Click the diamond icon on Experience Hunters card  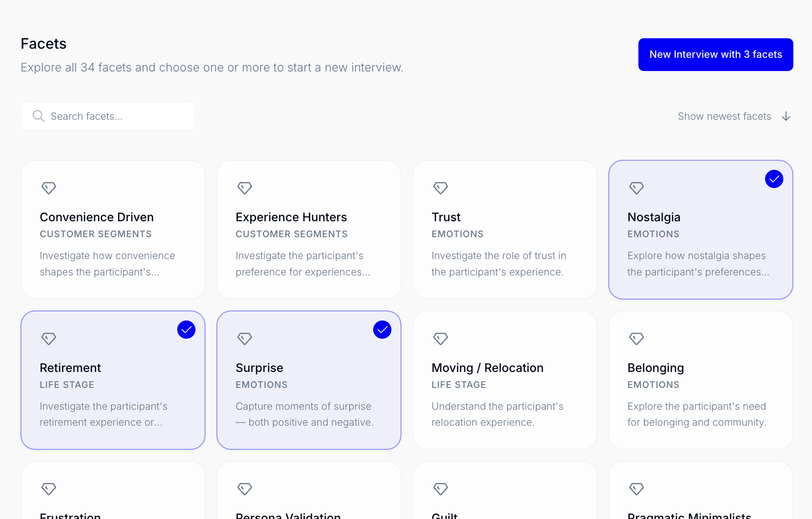pyautogui.click(x=245, y=188)
